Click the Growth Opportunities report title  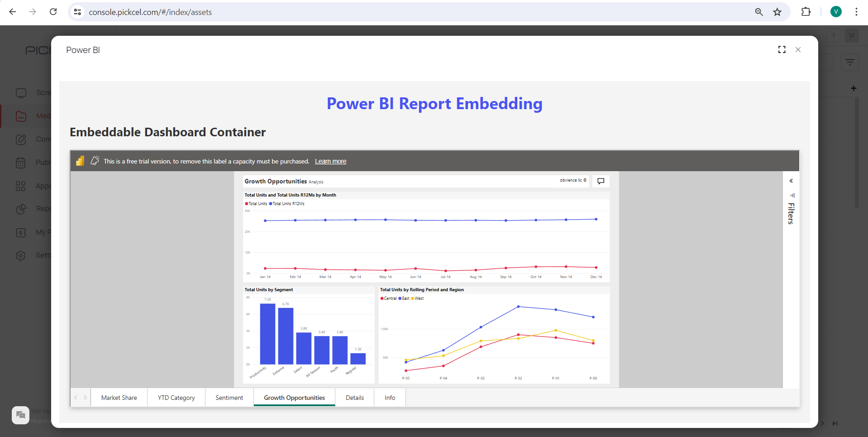[x=276, y=181]
